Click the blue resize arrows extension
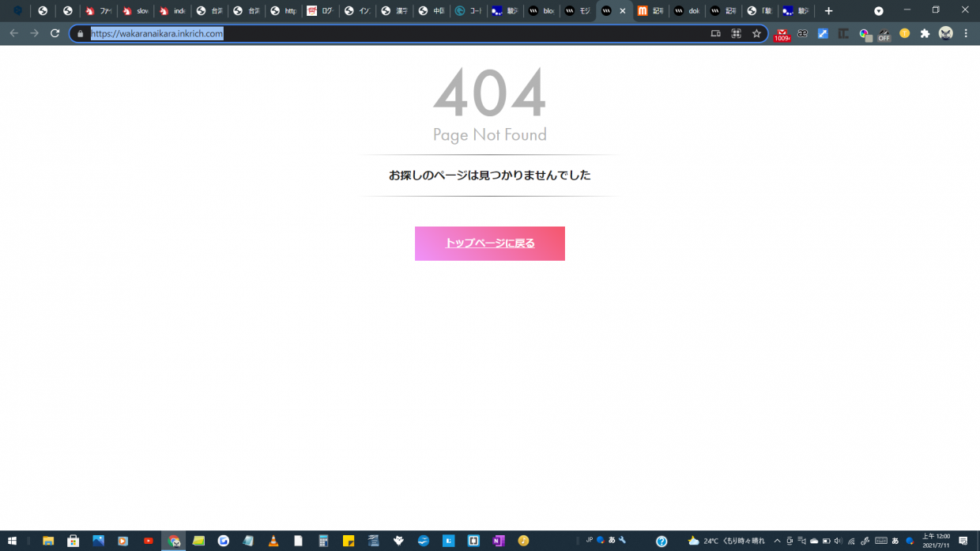Screen dimensions: 980x551 click(x=823, y=33)
